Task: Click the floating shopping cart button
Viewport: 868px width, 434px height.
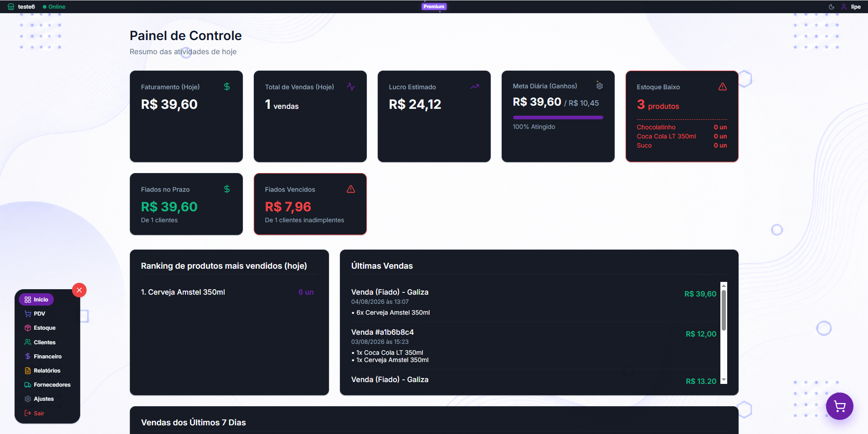Action: point(839,406)
